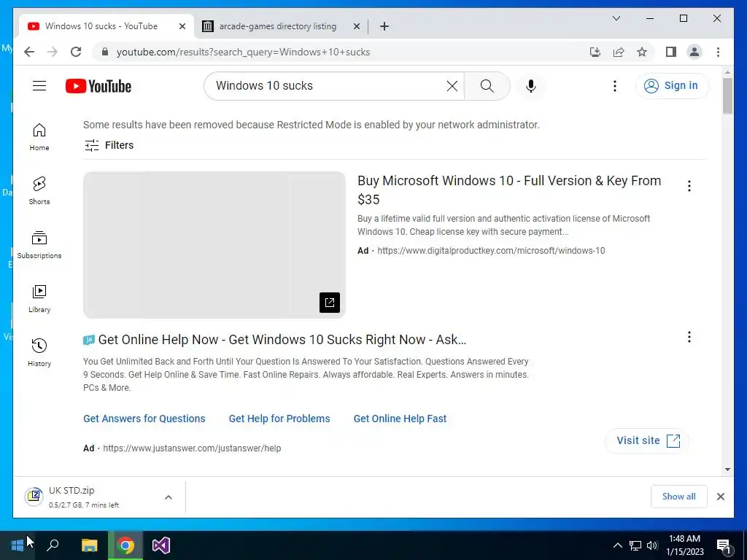747x560 pixels.
Task: Open Get Online Help Now ad title
Action: (x=282, y=340)
